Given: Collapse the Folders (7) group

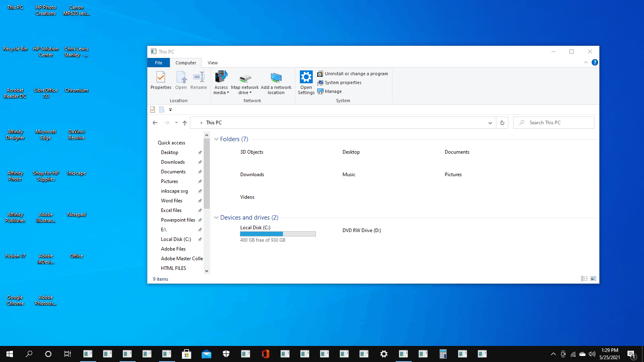Looking at the screenshot, I should tap(216, 139).
